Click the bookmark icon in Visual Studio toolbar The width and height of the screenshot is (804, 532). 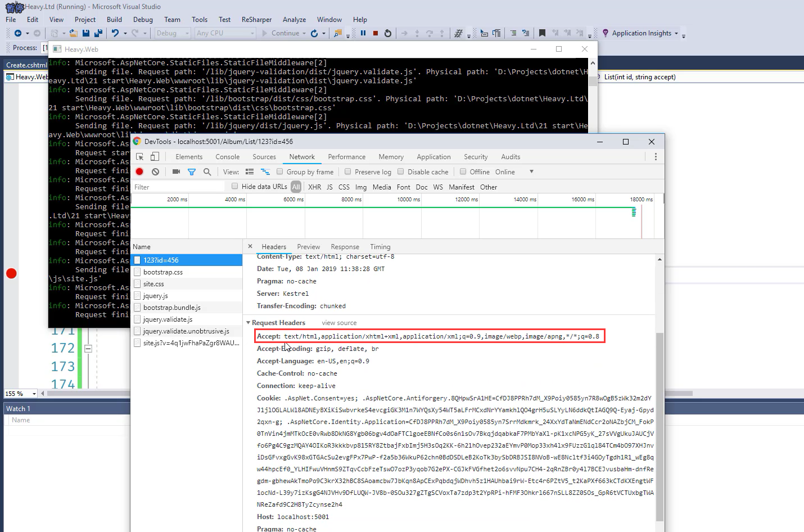point(542,33)
